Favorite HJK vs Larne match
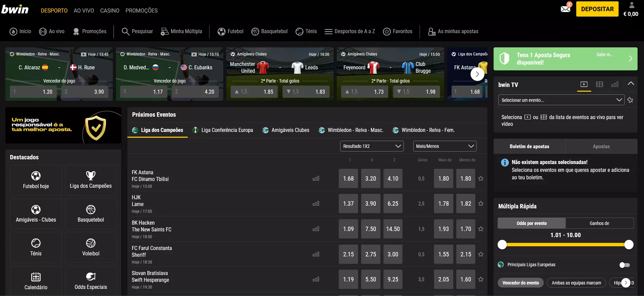This screenshot has width=644, height=296. (x=481, y=204)
